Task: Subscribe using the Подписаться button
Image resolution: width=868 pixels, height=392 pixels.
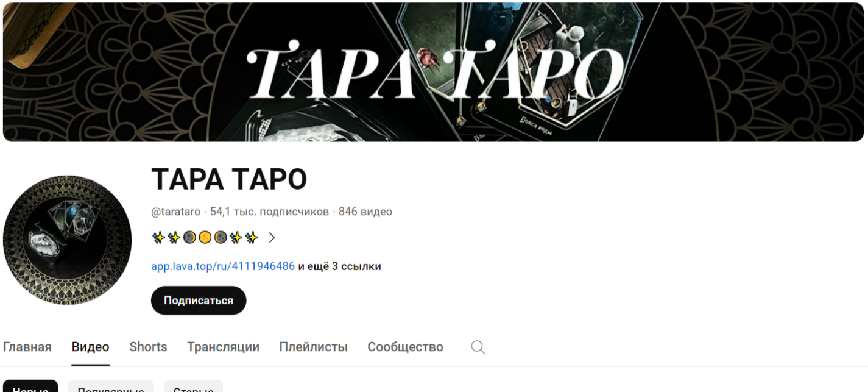Action: [x=199, y=301]
